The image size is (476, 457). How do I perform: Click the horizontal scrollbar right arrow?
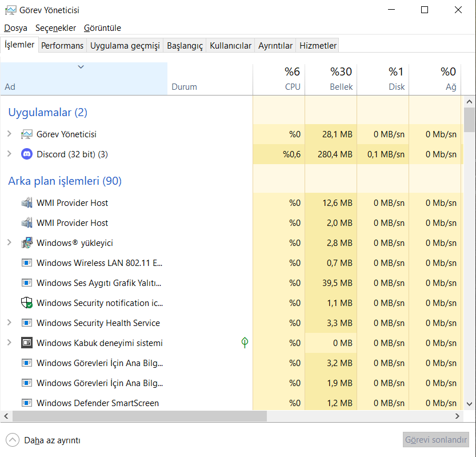pos(457,416)
